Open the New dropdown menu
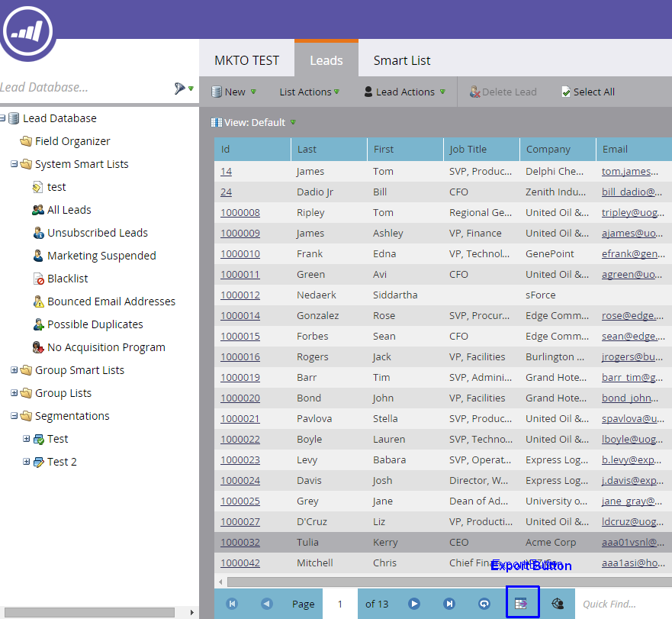The image size is (672, 619). pos(234,92)
